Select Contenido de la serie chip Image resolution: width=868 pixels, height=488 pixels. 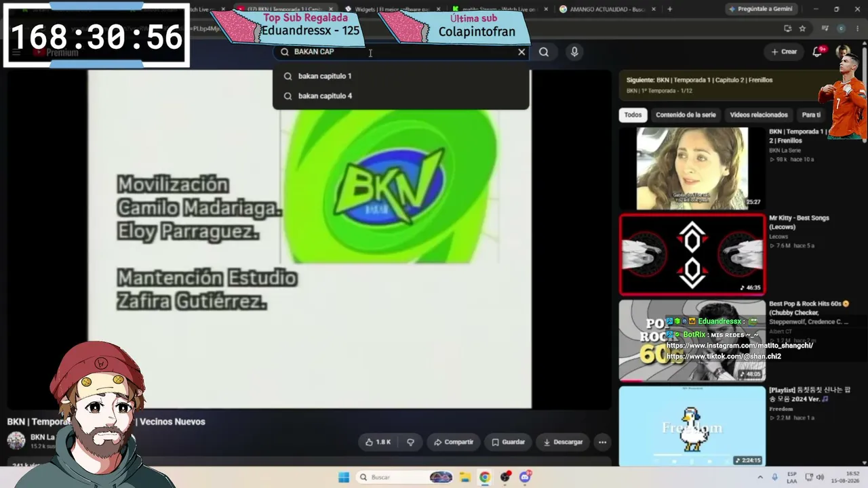[x=686, y=115]
